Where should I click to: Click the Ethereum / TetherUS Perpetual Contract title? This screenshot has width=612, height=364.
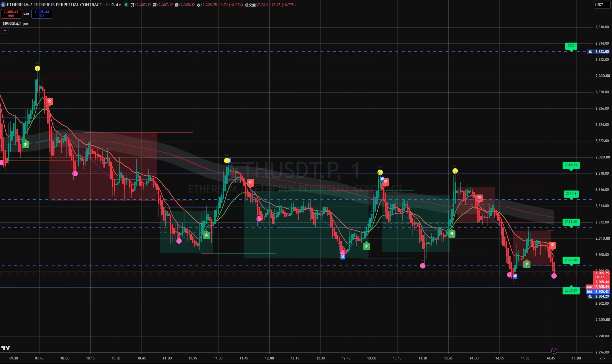click(x=54, y=5)
